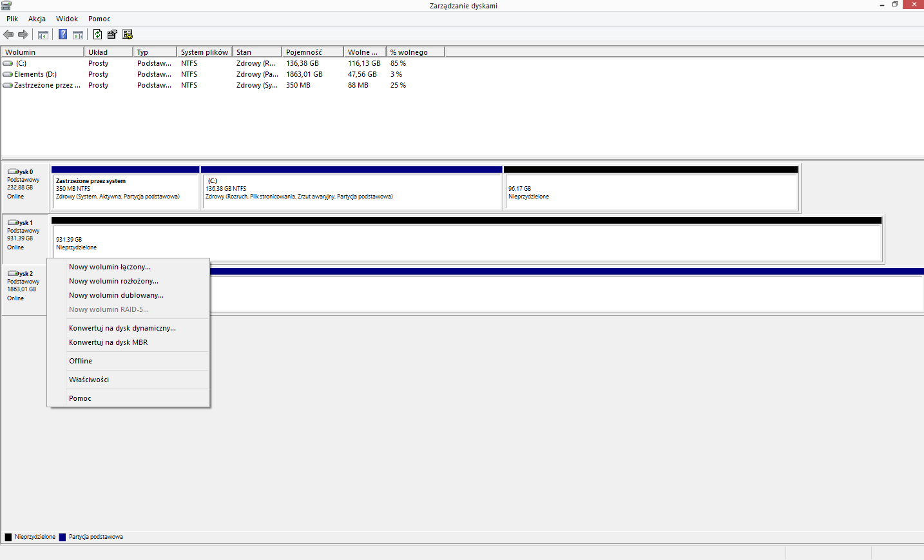This screenshot has height=560, width=924.
Task: Open help via the blue question mark icon
Action: click(x=63, y=34)
